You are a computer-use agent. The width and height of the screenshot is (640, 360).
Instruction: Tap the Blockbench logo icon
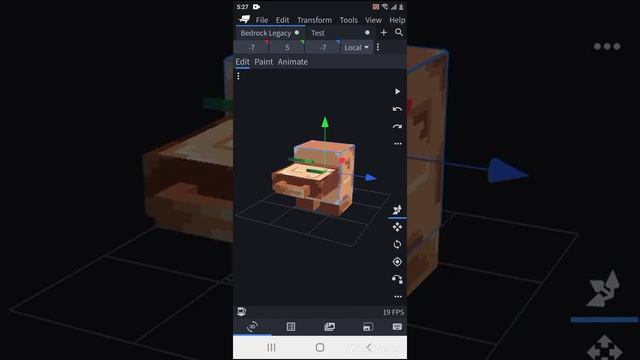244,19
